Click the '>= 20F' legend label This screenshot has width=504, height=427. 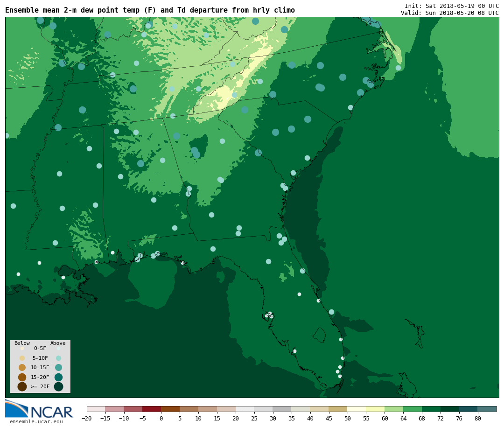pos(40,386)
